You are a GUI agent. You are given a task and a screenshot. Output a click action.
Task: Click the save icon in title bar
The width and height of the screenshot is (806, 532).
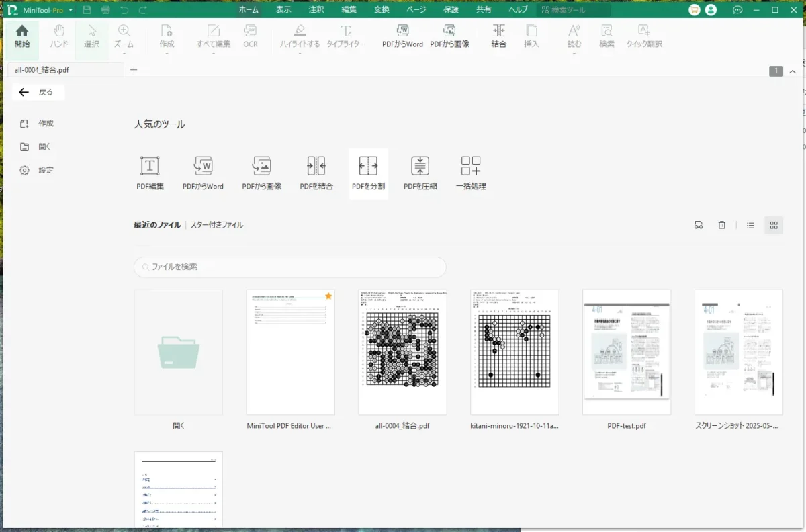[87, 10]
